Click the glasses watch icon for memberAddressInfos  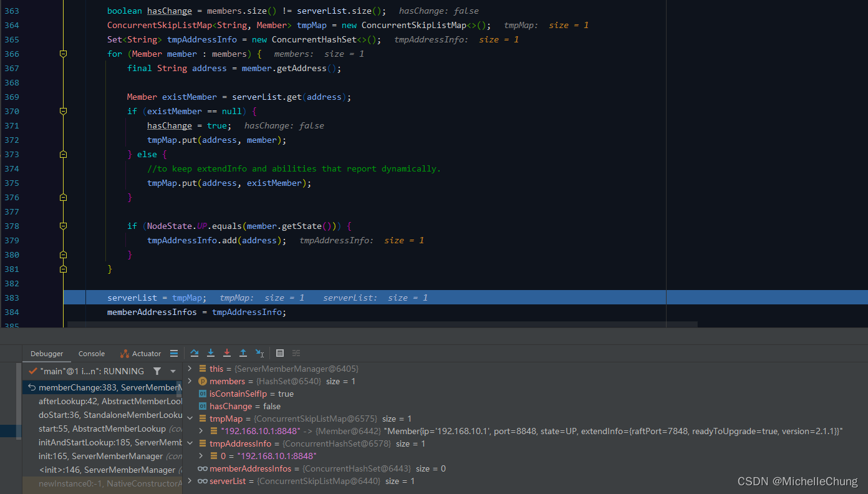(202, 468)
